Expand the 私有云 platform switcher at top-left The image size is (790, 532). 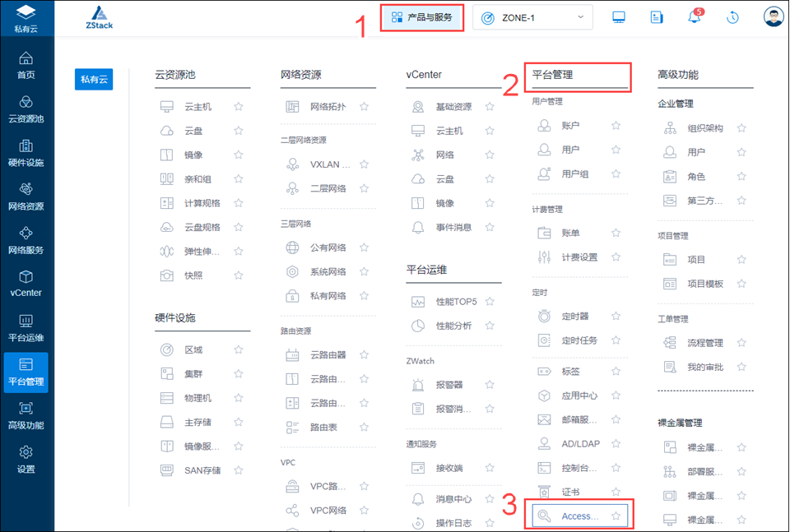(26, 18)
